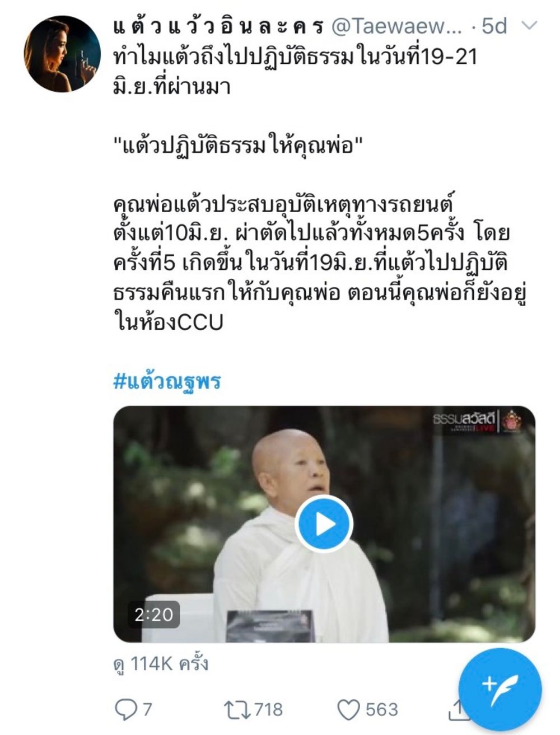Tap the 7 replies count
This screenshot has width=560, height=735.
click(147, 710)
